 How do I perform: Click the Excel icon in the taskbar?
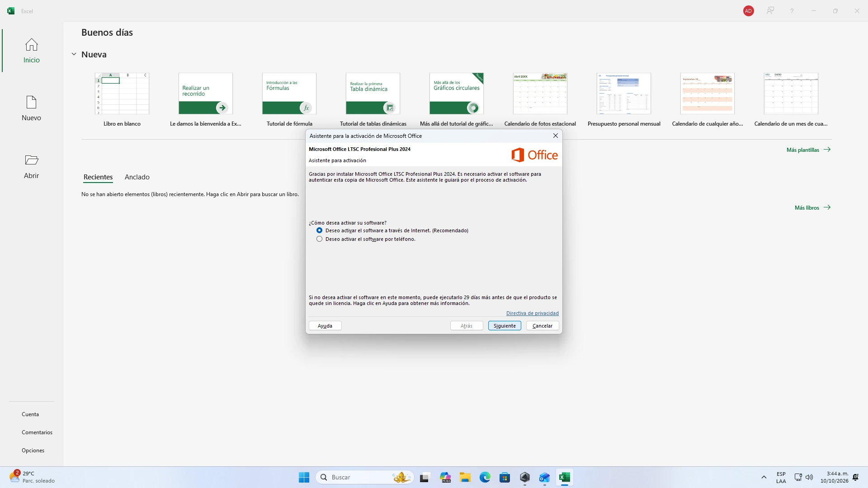tap(564, 477)
